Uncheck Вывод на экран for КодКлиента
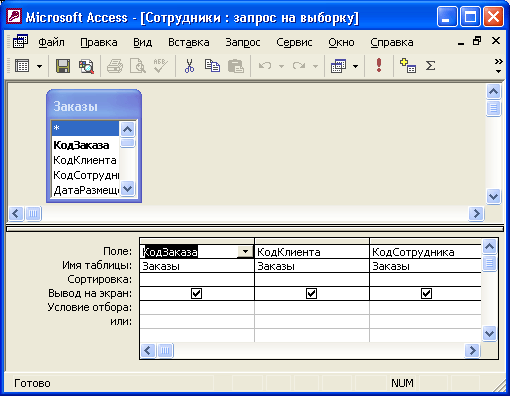 [311, 293]
